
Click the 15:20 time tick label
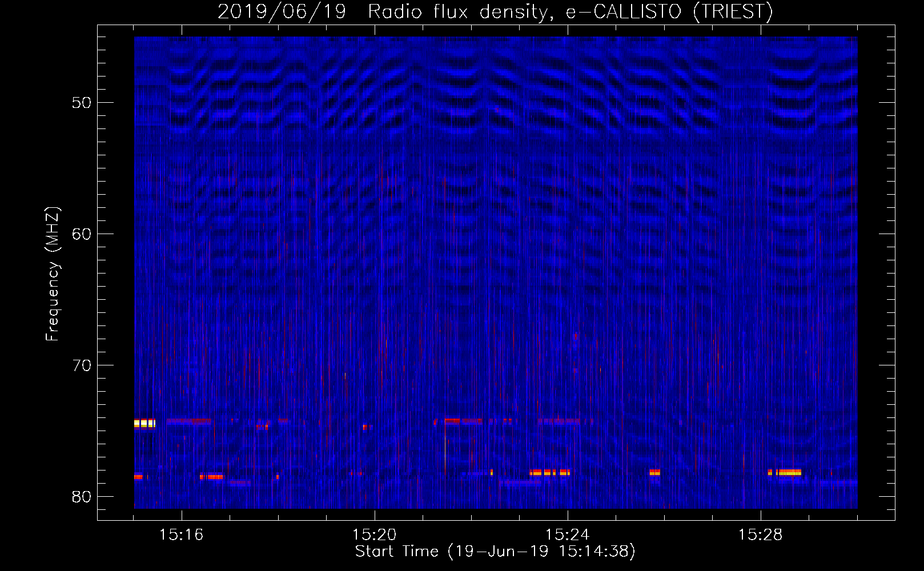pyautogui.click(x=374, y=534)
